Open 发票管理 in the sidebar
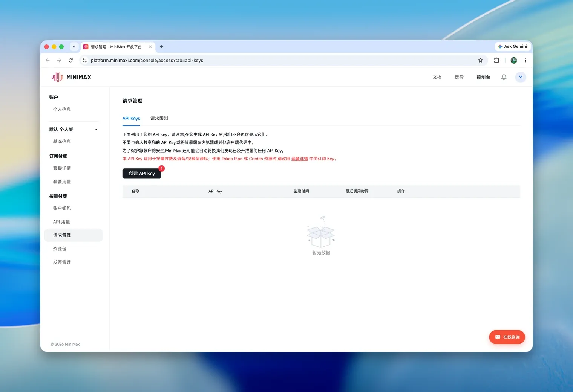 point(62,262)
